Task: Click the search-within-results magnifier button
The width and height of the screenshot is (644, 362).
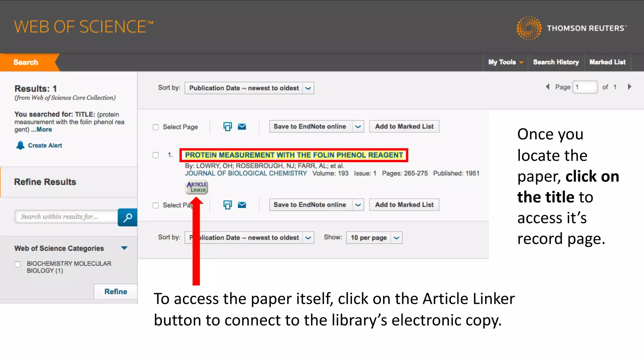Action: 127,217
